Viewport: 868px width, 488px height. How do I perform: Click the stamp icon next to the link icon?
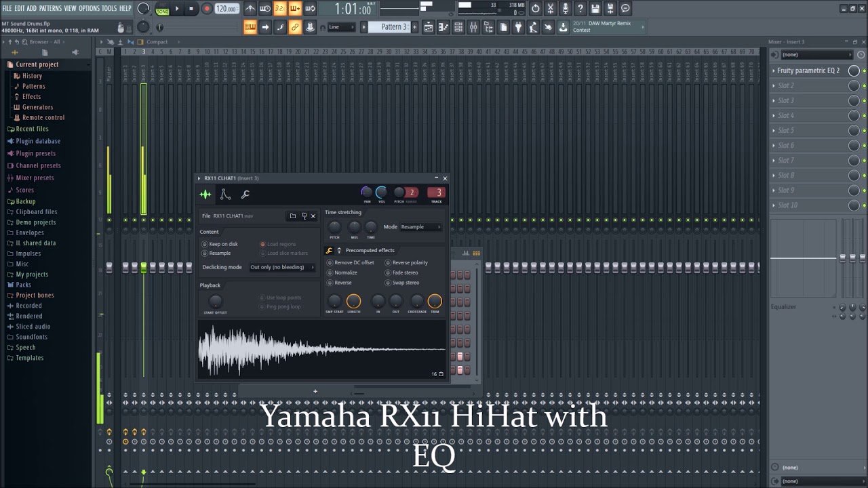[310, 27]
